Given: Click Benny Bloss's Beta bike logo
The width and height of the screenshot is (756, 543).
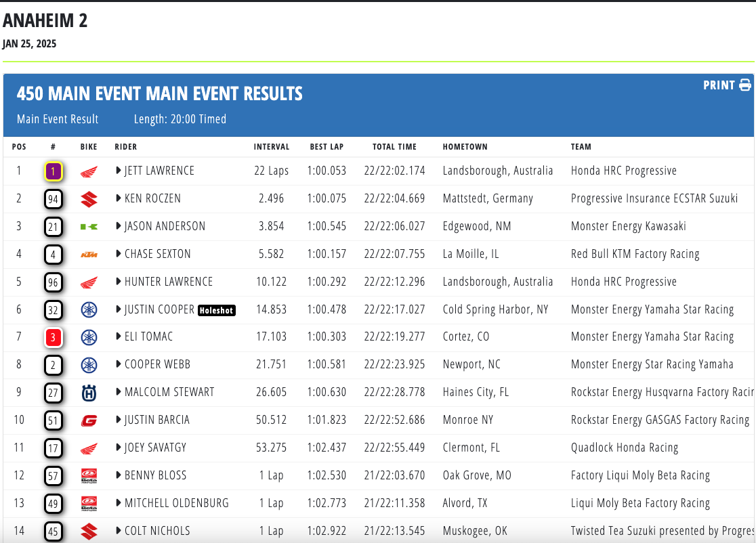Looking at the screenshot, I should 89,476.
